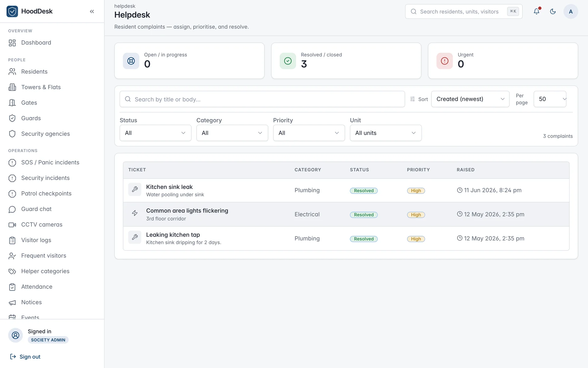Click the Visitor logs clipboard icon
The image size is (588, 368).
(x=12, y=240)
